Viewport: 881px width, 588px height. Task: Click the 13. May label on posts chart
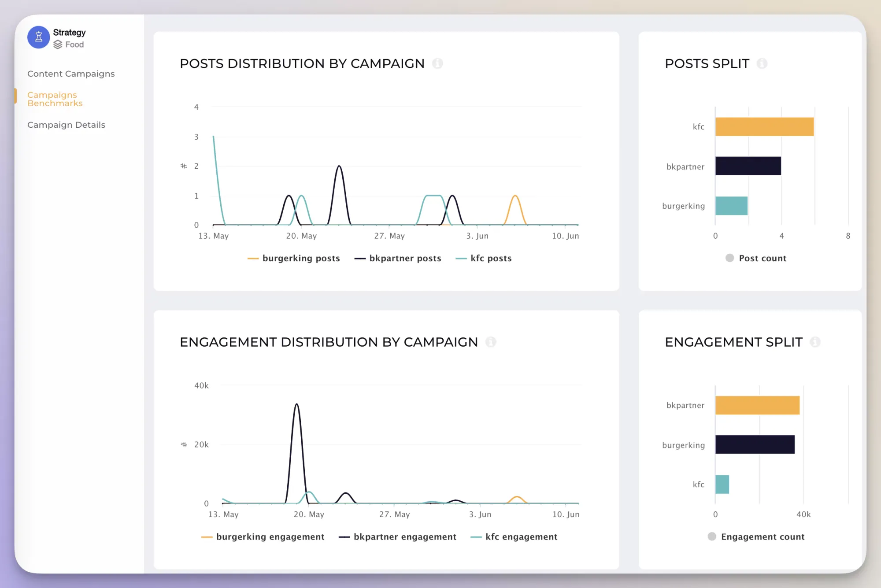(x=214, y=236)
